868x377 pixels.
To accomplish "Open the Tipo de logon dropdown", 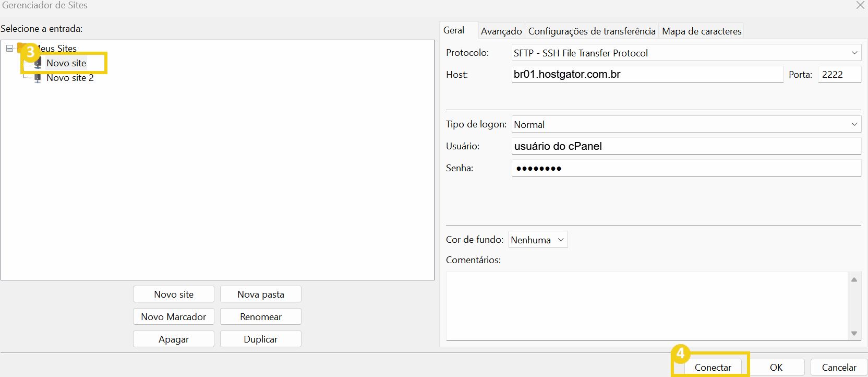I will point(686,124).
